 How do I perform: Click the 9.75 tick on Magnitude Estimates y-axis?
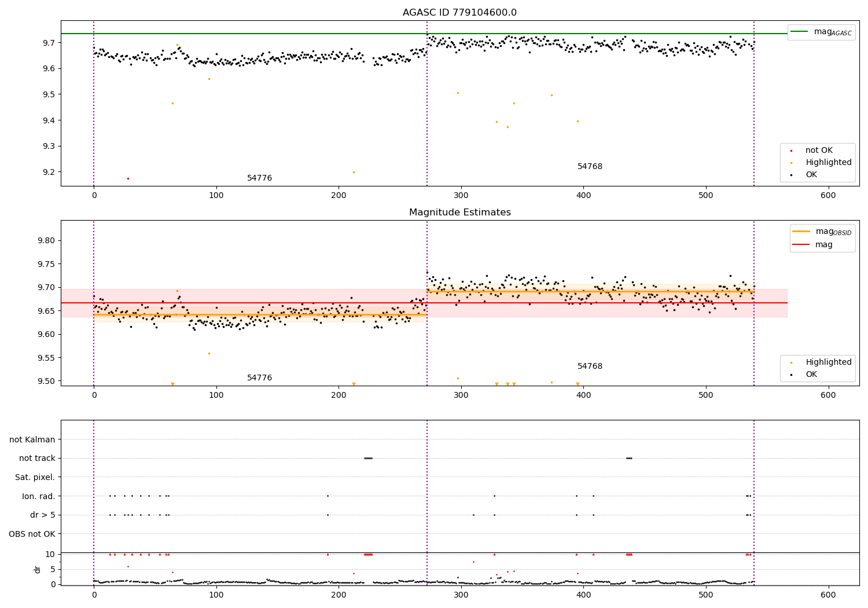[46, 264]
